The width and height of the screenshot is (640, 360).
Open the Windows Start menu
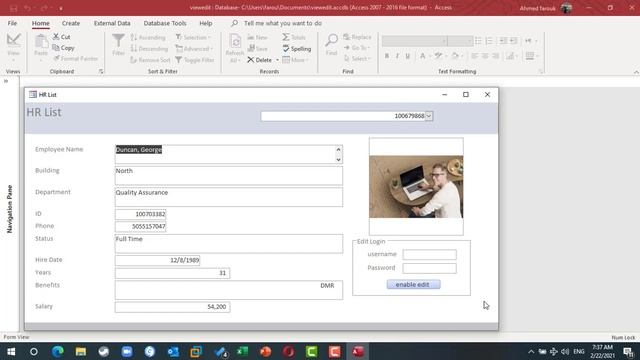pyautogui.click(x=11, y=352)
